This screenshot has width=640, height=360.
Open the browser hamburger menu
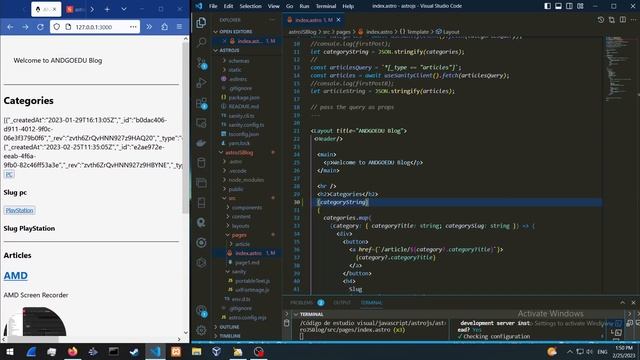pyautogui.click(x=179, y=27)
